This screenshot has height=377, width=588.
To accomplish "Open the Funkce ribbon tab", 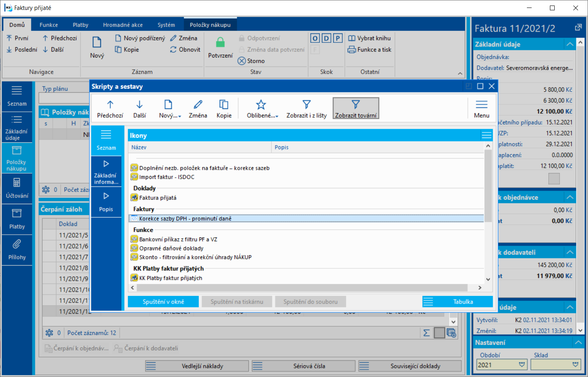I will coord(49,25).
